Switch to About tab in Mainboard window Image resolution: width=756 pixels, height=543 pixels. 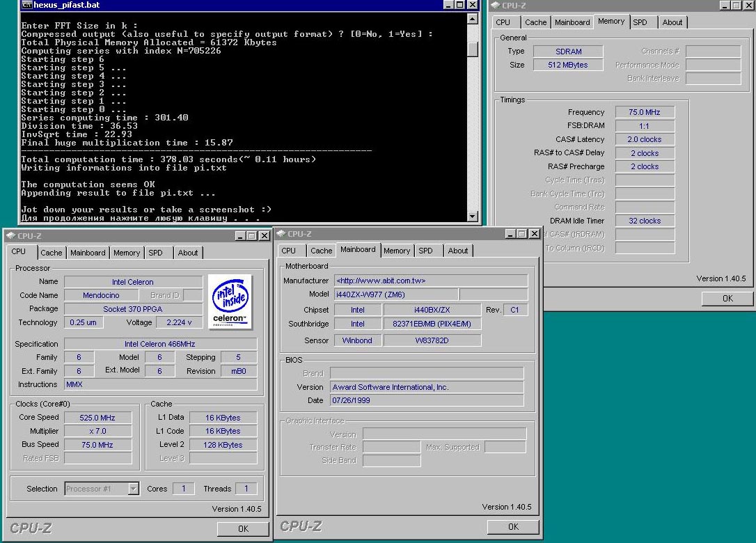pyautogui.click(x=457, y=251)
